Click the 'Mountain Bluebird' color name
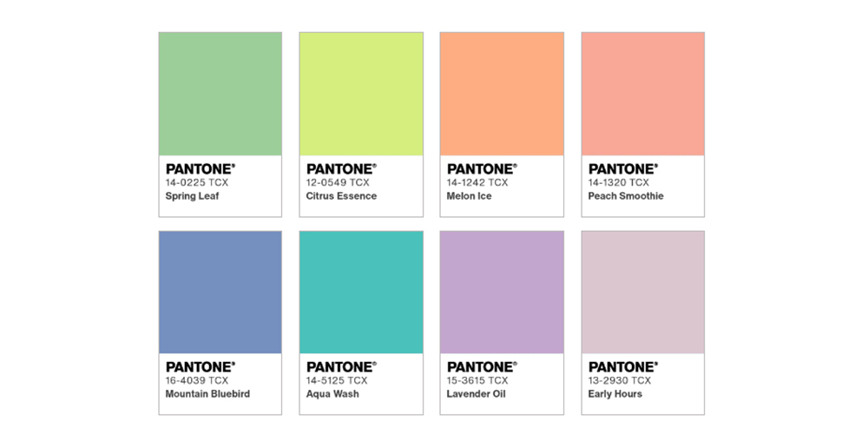The width and height of the screenshot is (868, 434). (x=207, y=394)
